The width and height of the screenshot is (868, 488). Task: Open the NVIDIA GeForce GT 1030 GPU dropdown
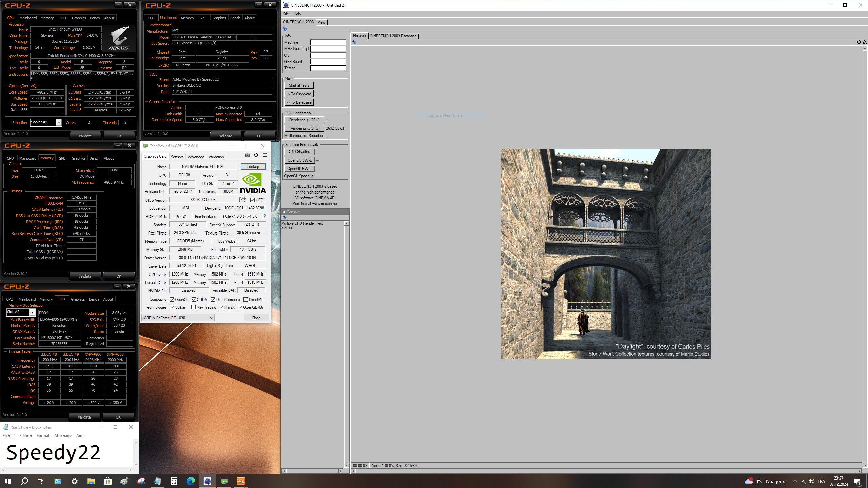[x=178, y=318]
